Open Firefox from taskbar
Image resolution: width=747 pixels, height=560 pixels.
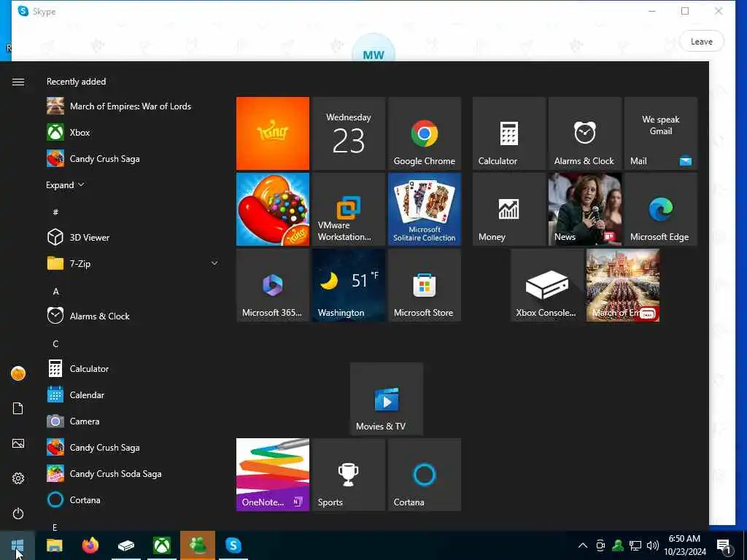coord(90,545)
